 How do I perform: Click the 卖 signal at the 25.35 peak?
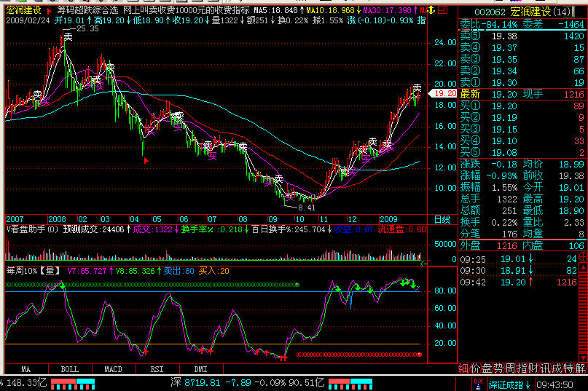68,36
